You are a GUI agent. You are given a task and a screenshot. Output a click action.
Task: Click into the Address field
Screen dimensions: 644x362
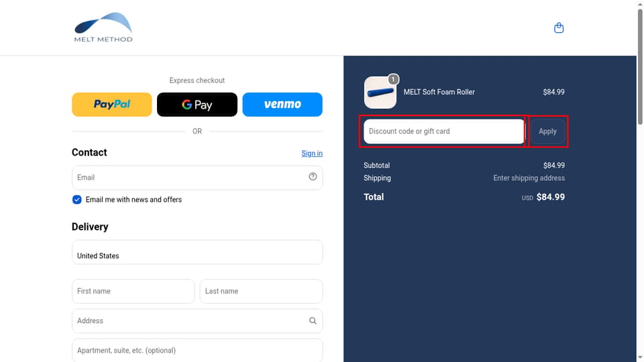pos(197,320)
